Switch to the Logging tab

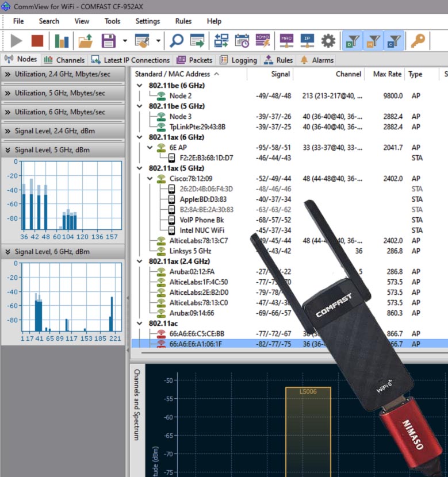point(238,60)
